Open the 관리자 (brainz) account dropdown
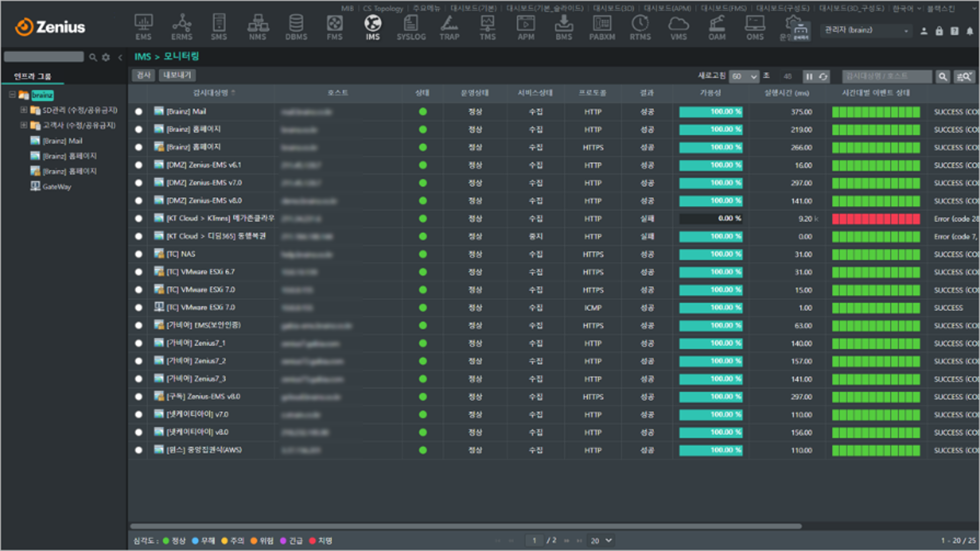 [866, 30]
